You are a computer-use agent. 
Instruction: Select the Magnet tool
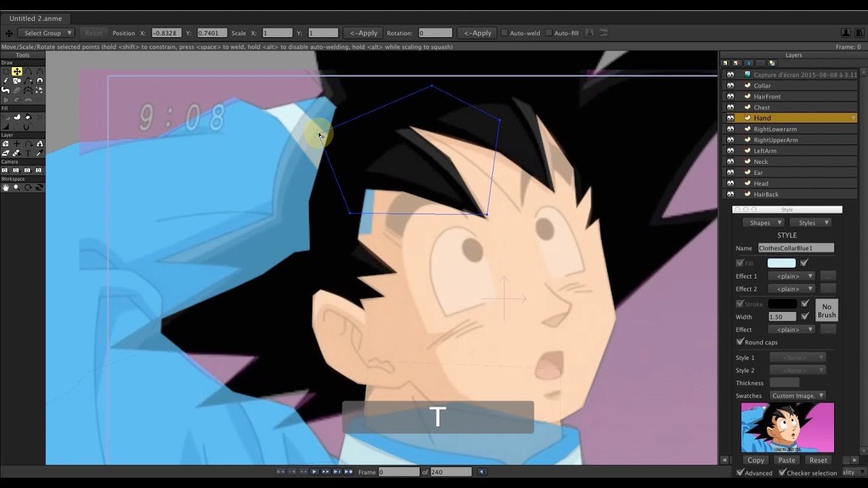(x=39, y=81)
